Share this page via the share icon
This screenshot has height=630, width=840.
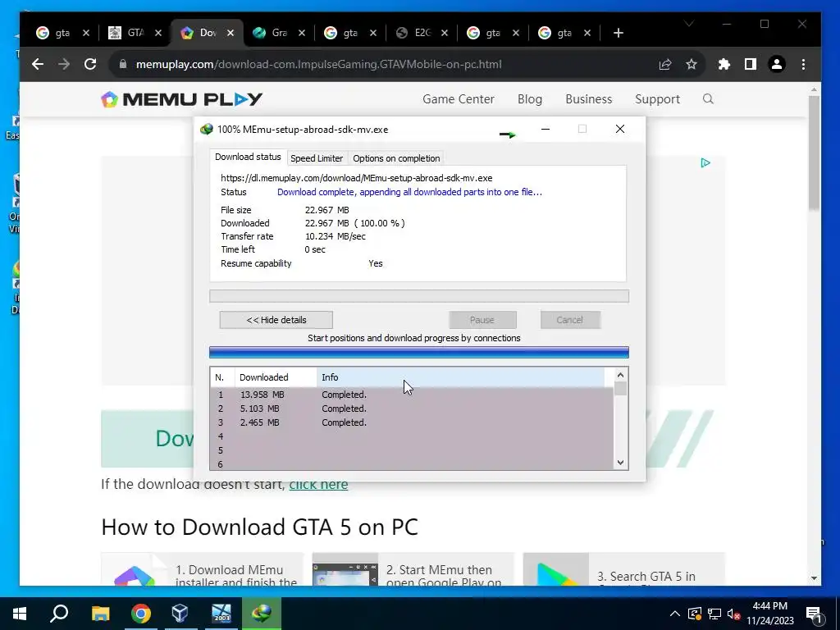[x=664, y=64]
